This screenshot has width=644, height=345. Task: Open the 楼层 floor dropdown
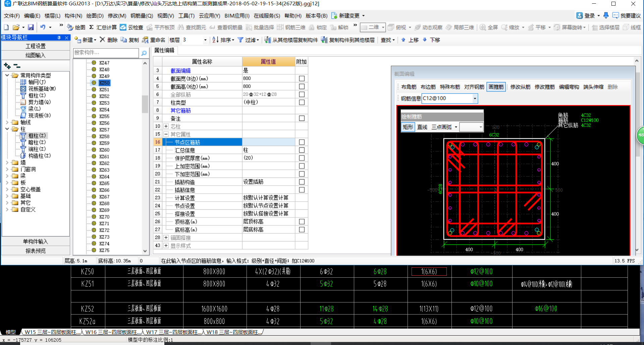(x=205, y=40)
